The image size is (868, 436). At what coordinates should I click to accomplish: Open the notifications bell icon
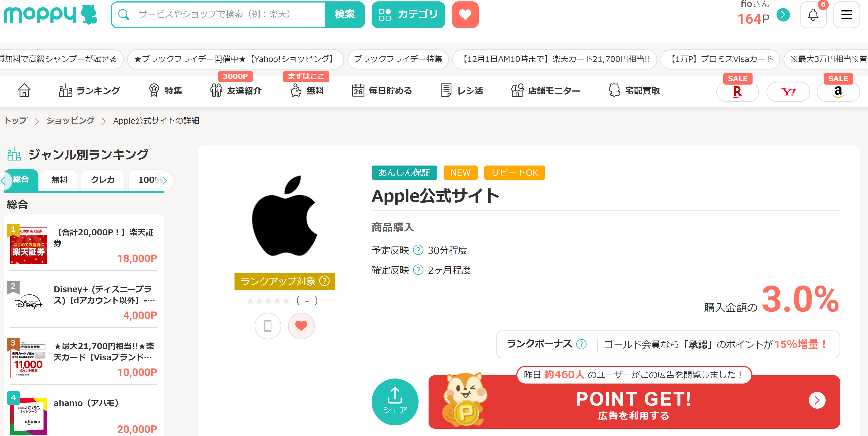coord(813,15)
